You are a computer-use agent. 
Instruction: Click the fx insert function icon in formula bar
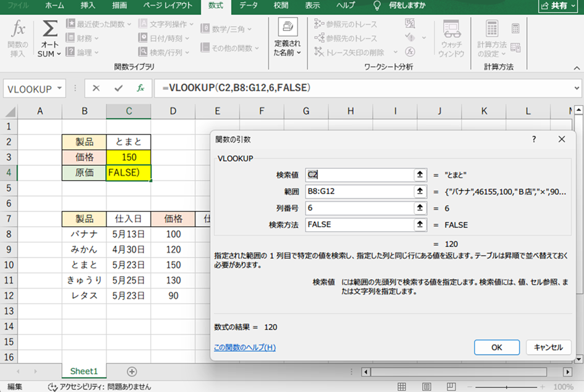click(x=141, y=88)
